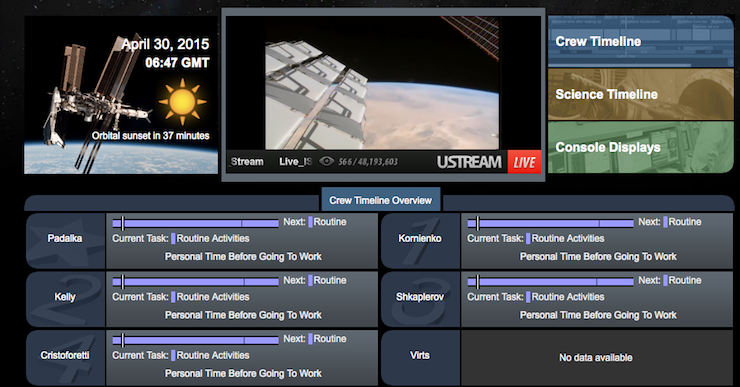Click the Stream label in video bar
The height and width of the screenshot is (387, 740).
tap(247, 161)
